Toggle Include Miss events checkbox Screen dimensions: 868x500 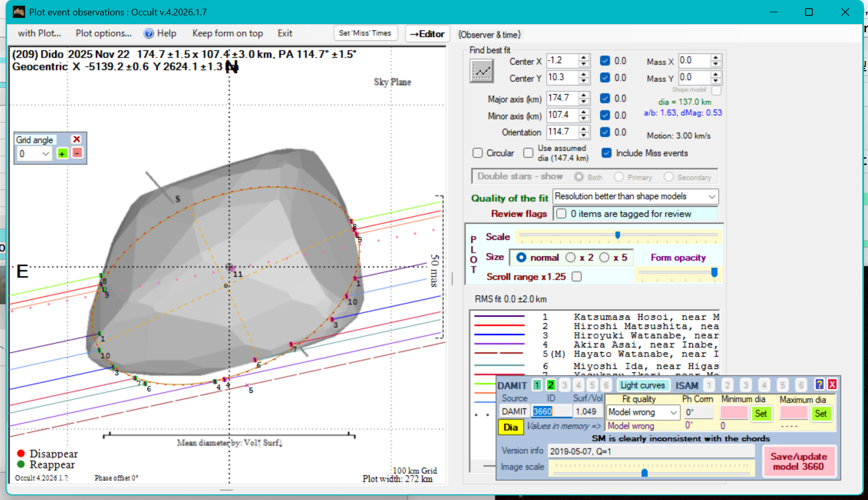[x=606, y=153]
